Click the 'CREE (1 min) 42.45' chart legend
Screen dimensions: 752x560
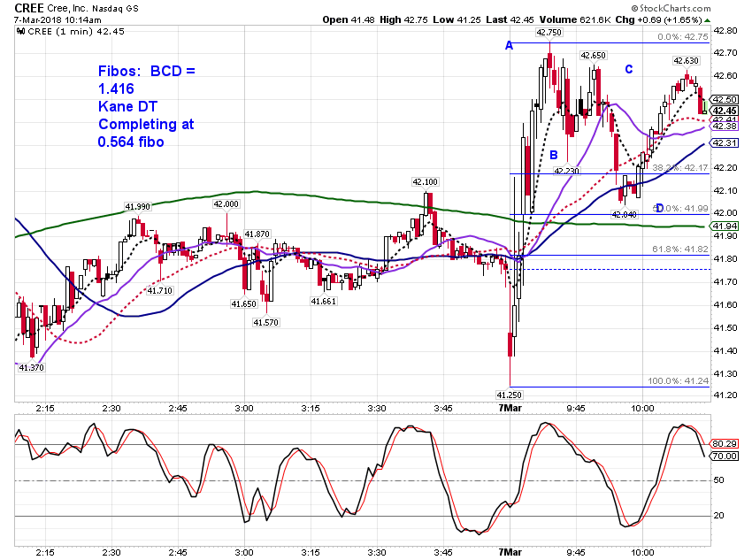76,32
